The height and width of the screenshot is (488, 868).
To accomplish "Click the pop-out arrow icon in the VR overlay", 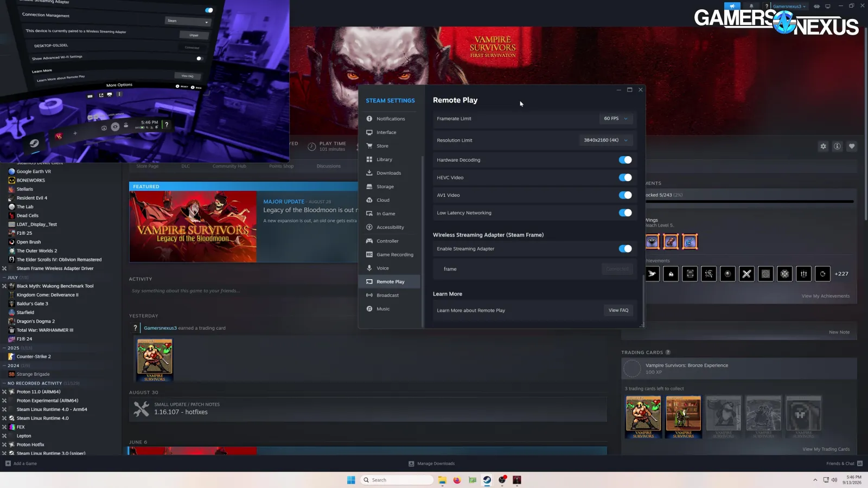I will 101,95.
